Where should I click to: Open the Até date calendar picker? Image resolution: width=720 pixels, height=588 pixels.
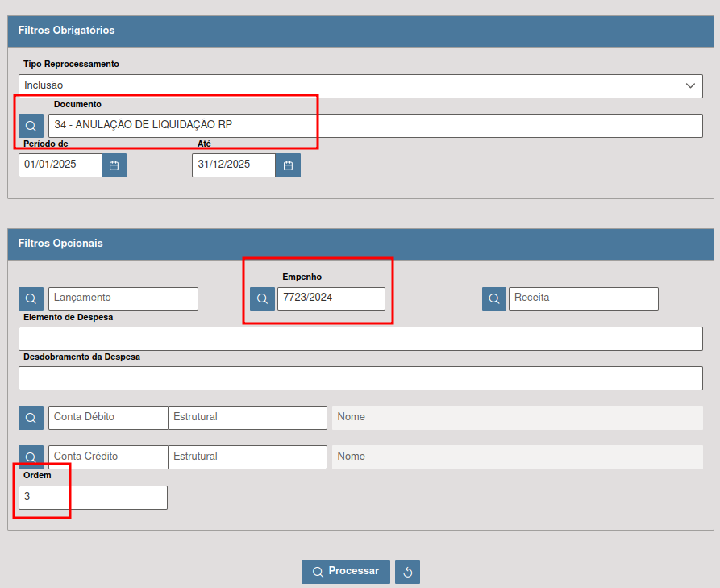tap(288, 165)
